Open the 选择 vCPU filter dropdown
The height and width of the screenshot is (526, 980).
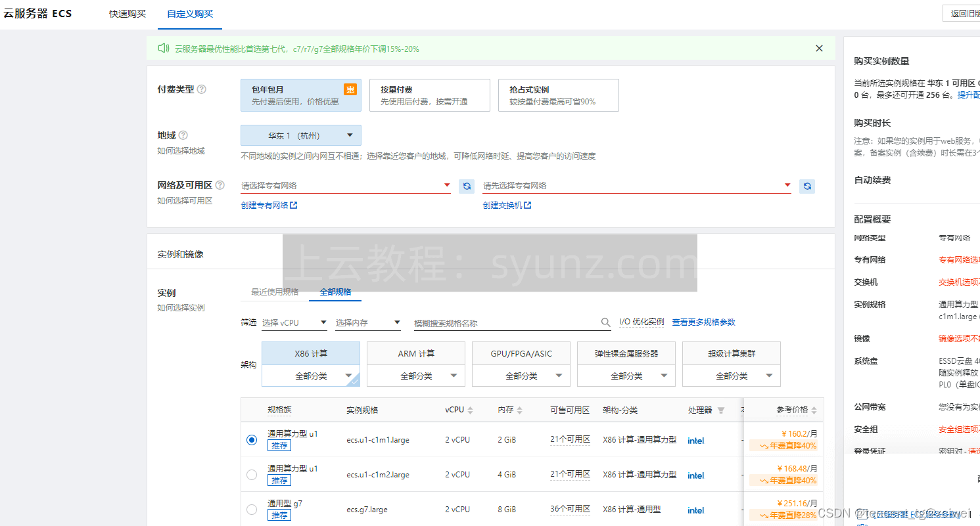click(x=294, y=322)
